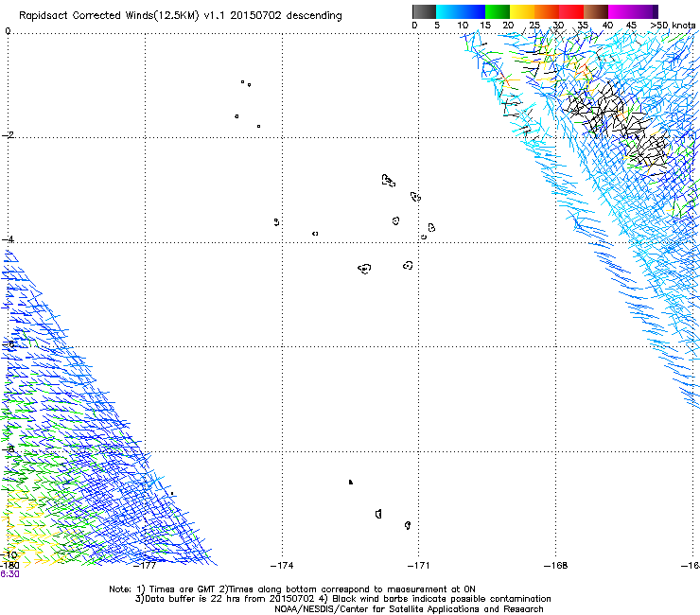The height and width of the screenshot is (615, 700).
Task: Click the '>50 knots' legend label
Action: (673, 26)
